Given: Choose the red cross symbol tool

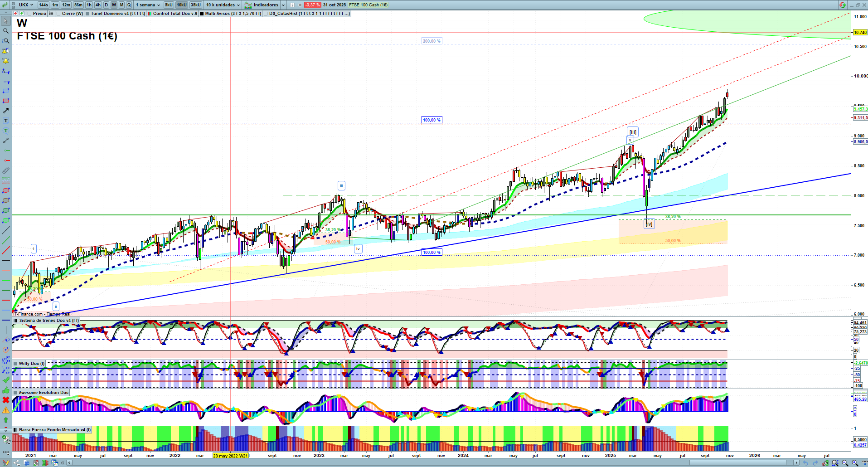Looking at the screenshot, I should [x=6, y=400].
